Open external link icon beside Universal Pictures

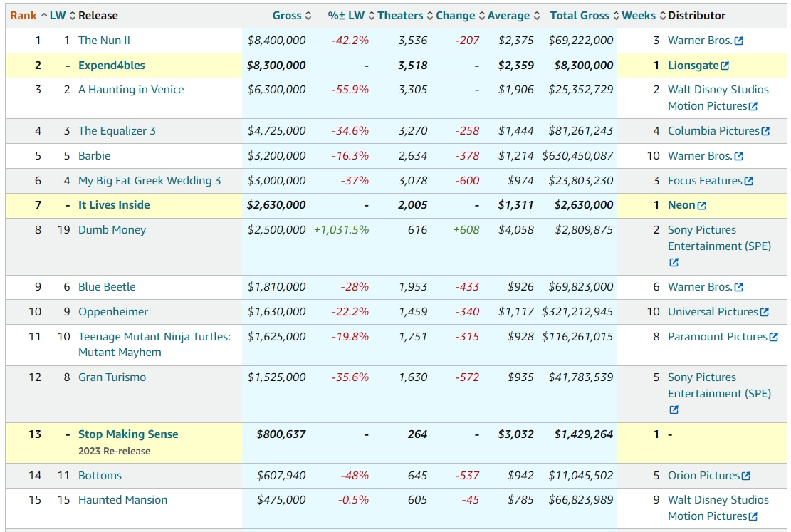click(x=764, y=313)
